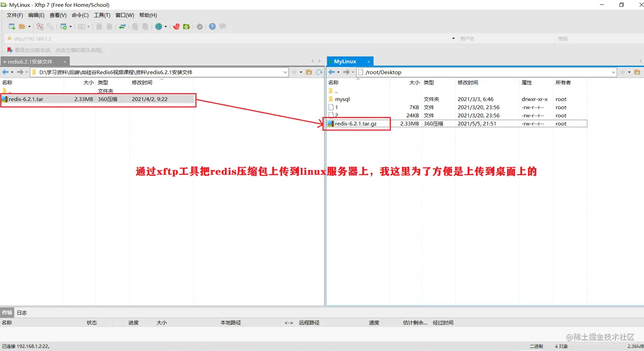Open Options via the gear icon

(200, 26)
